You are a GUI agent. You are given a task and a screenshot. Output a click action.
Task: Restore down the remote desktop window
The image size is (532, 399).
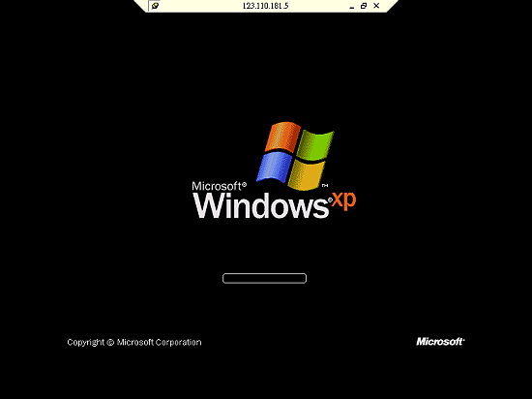364,6
